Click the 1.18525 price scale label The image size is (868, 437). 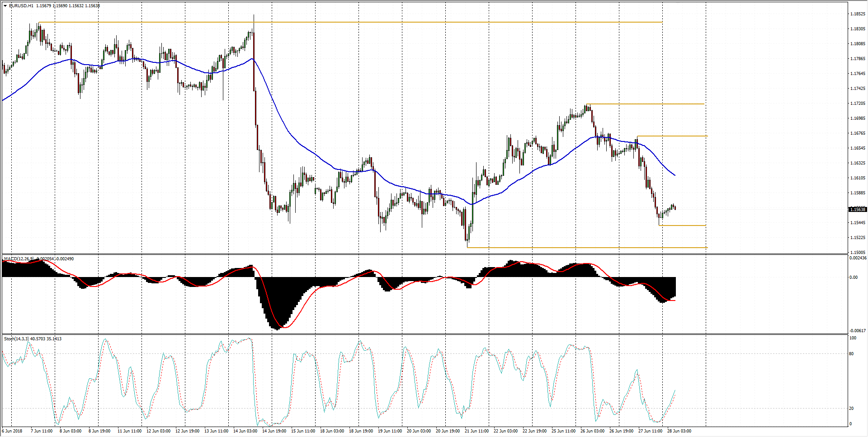pyautogui.click(x=858, y=14)
